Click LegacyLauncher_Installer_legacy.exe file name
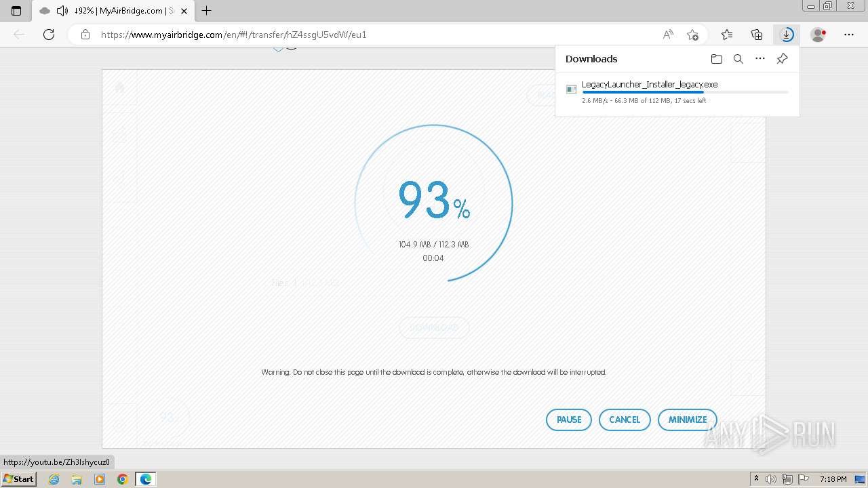Image resolution: width=868 pixels, height=488 pixels. [x=650, y=85]
